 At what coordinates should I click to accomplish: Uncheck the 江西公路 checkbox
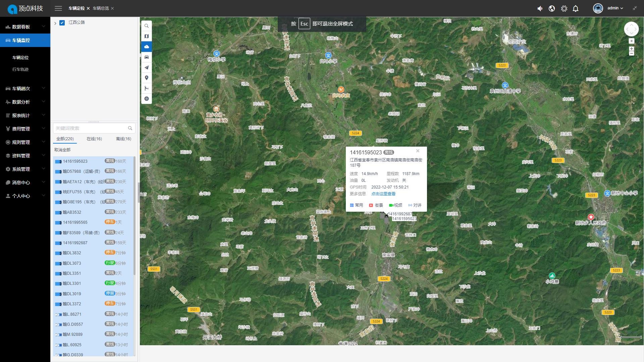[62, 22]
